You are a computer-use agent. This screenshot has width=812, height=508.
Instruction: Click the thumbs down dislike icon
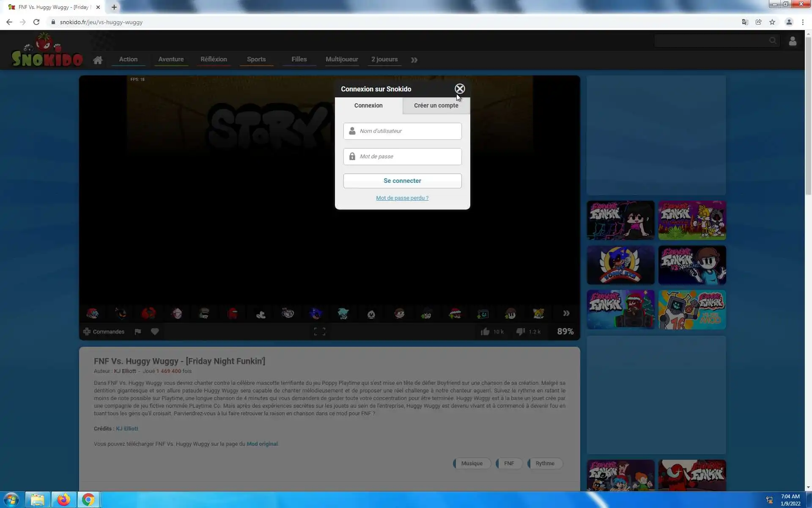520,331
